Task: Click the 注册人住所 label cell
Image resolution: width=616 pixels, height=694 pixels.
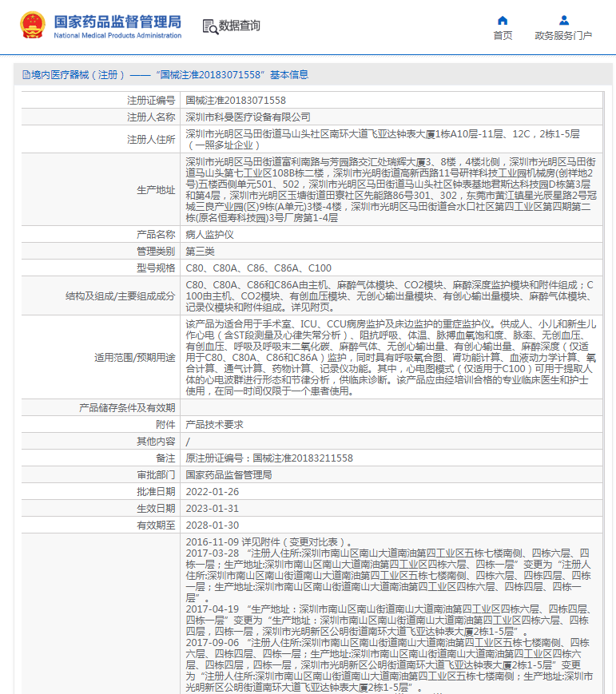Action: [101, 140]
